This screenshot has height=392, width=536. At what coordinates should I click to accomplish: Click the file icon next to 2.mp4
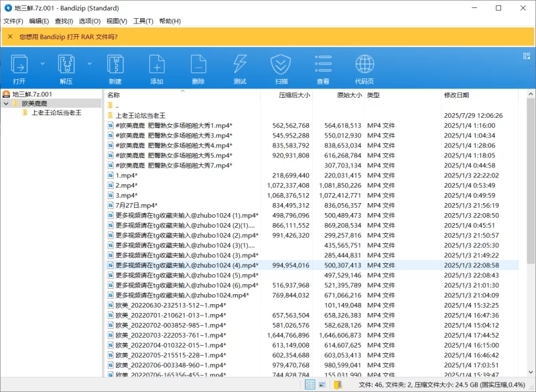tap(111, 185)
